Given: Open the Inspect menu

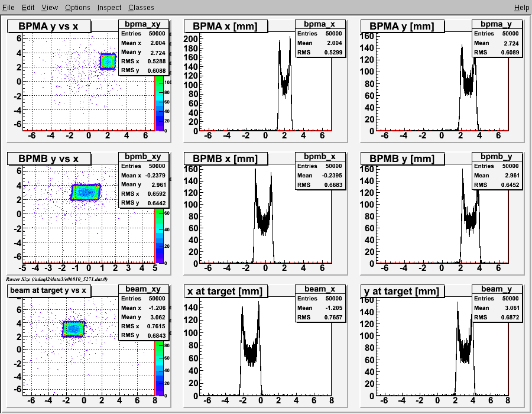Looking at the screenshot, I should [109, 8].
